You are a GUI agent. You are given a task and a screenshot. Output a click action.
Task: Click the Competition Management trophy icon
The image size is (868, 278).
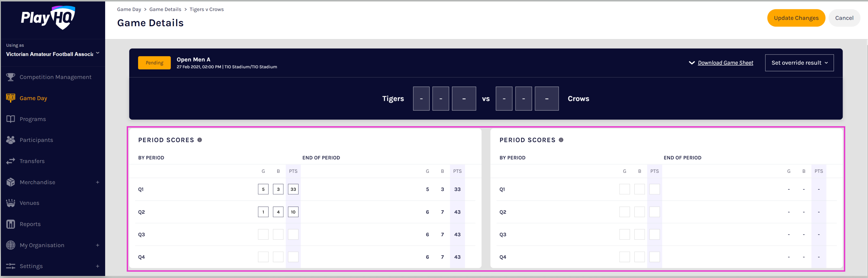(x=10, y=77)
